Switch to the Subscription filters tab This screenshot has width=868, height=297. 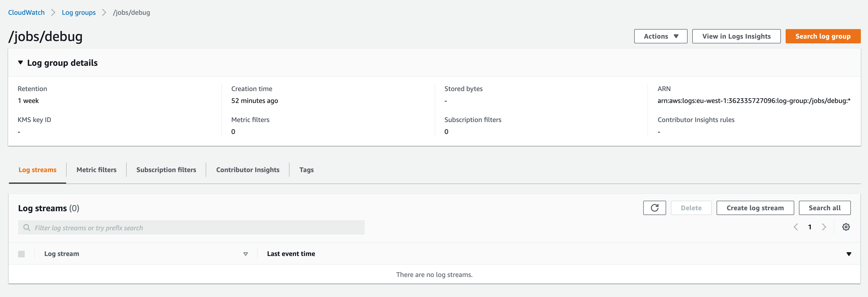[166, 170]
